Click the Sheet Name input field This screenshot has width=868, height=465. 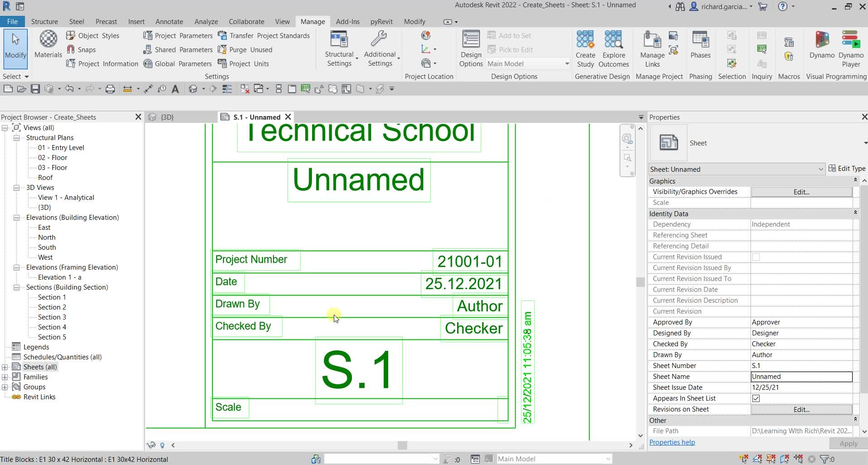coord(801,377)
